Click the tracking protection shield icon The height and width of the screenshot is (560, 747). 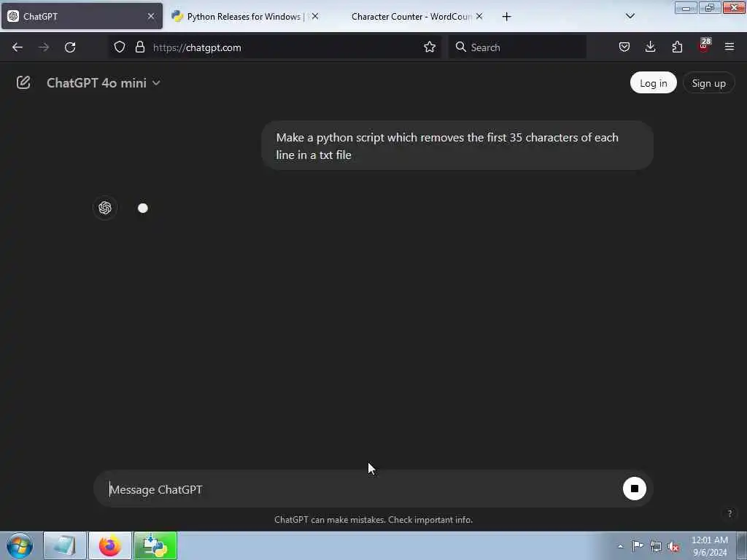click(x=120, y=47)
